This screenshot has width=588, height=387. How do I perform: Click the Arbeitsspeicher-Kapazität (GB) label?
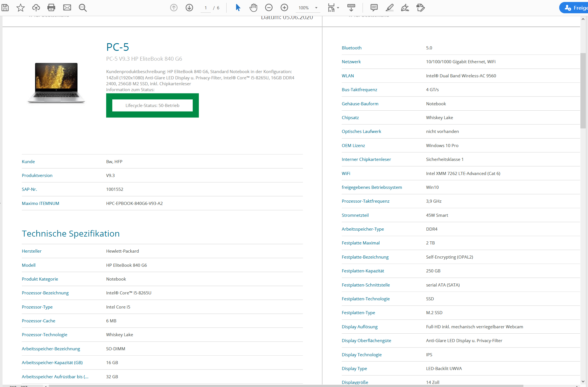(52, 362)
